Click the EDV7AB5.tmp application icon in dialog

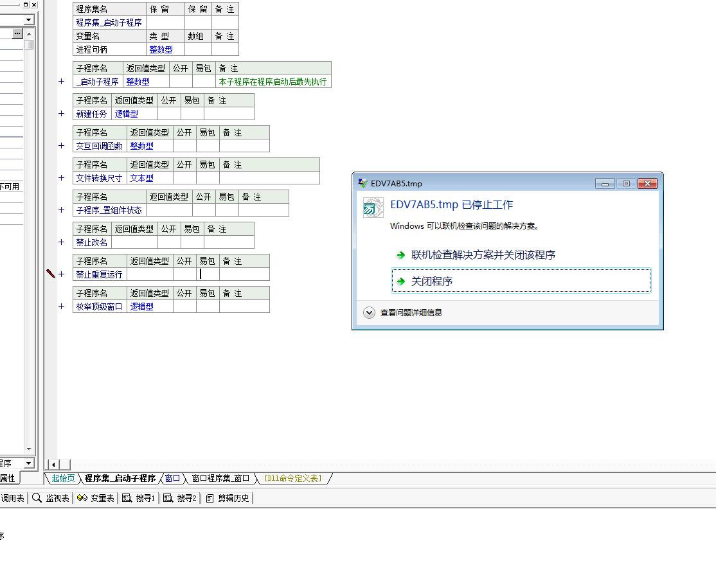click(x=373, y=208)
